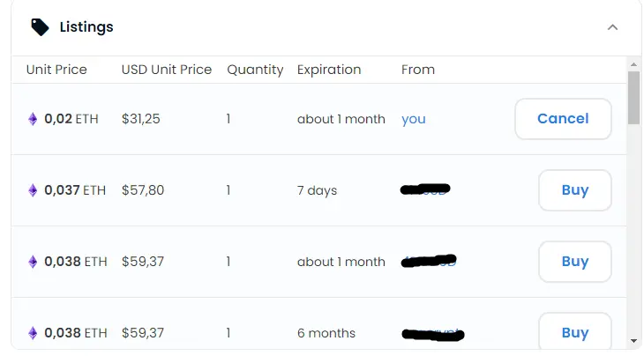Collapse the Listings panel with chevron
The image size is (644, 363).
pos(612,27)
